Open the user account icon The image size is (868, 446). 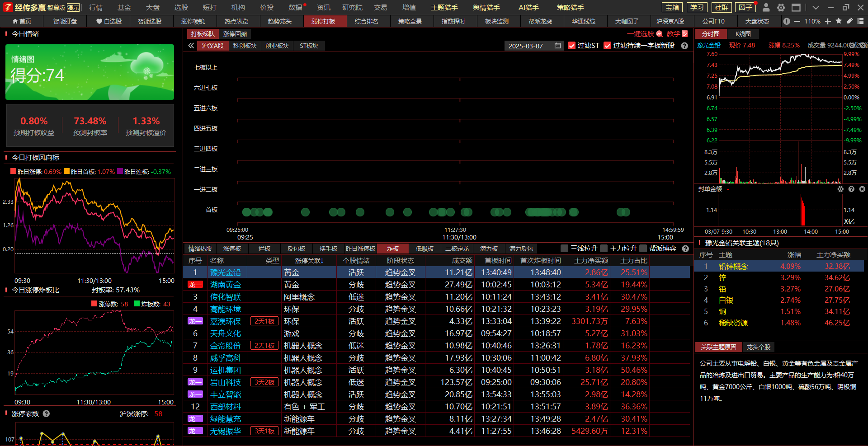click(766, 7)
